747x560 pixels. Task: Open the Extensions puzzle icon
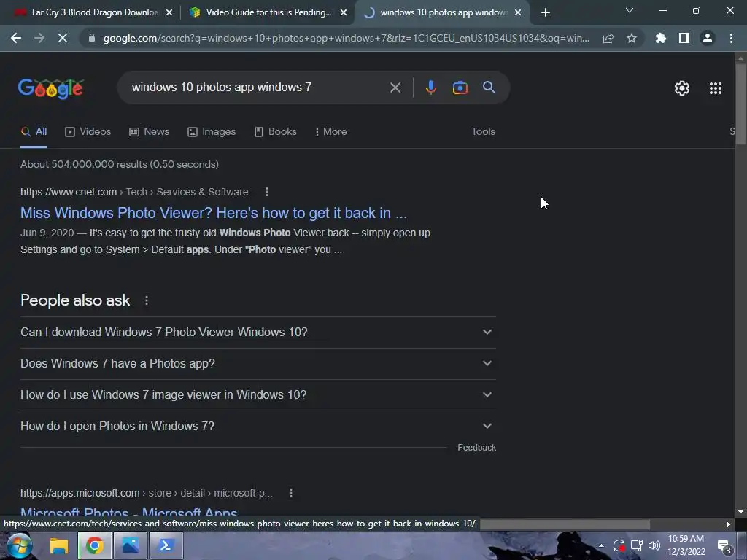(x=660, y=38)
